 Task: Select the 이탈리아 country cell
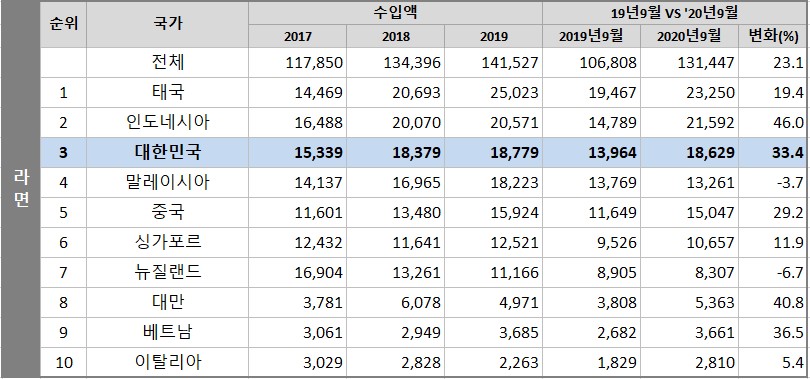(x=168, y=362)
